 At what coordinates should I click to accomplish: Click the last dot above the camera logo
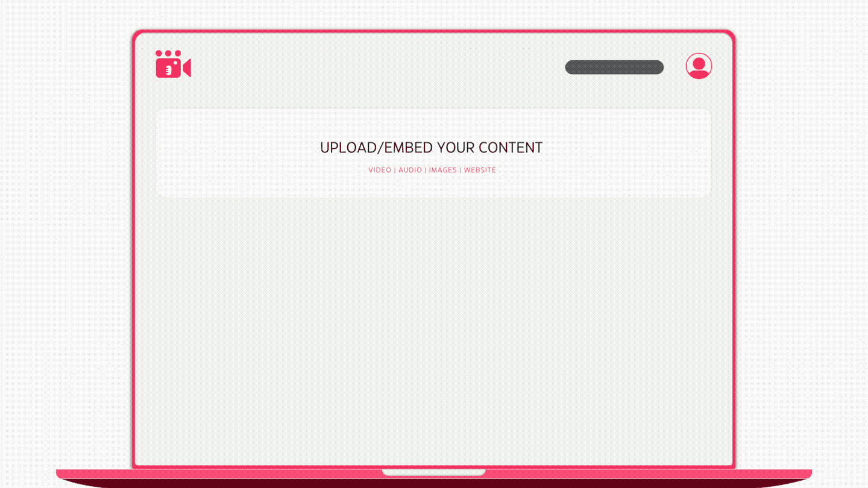pyautogui.click(x=178, y=53)
